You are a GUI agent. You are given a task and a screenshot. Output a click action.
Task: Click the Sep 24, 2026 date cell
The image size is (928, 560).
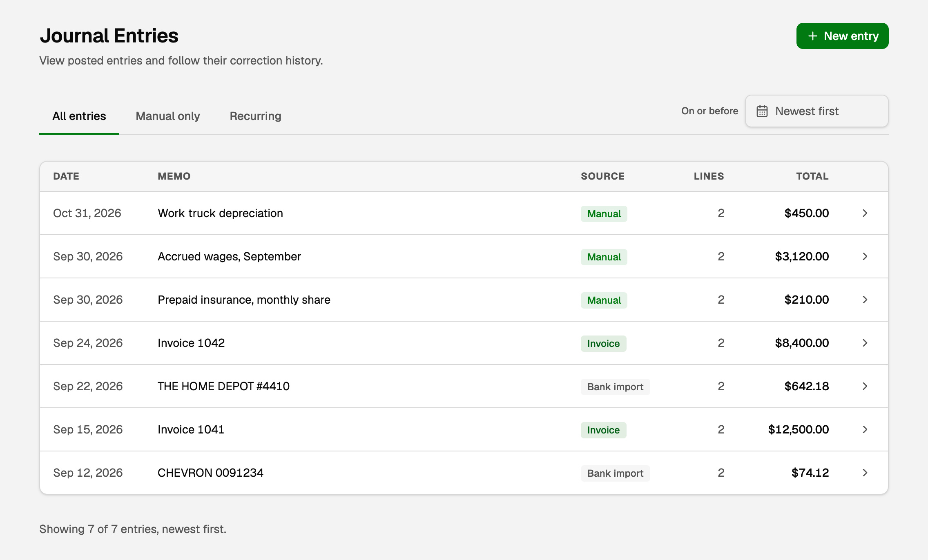click(x=88, y=343)
